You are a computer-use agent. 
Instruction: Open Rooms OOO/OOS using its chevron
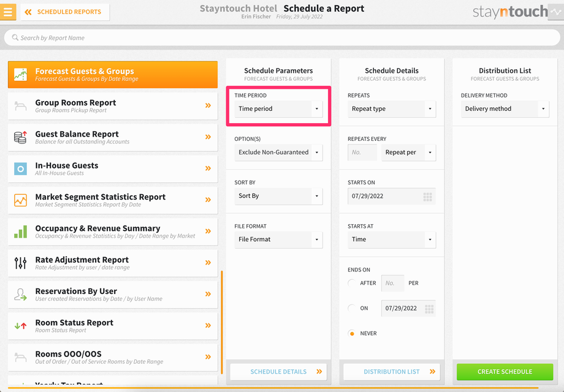click(x=208, y=357)
